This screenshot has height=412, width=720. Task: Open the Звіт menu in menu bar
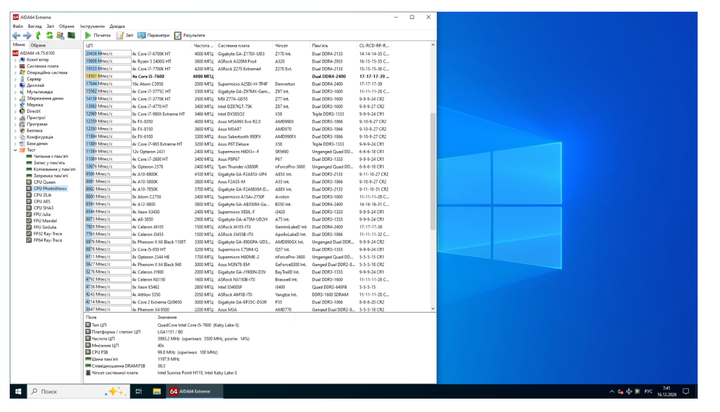[x=51, y=26]
